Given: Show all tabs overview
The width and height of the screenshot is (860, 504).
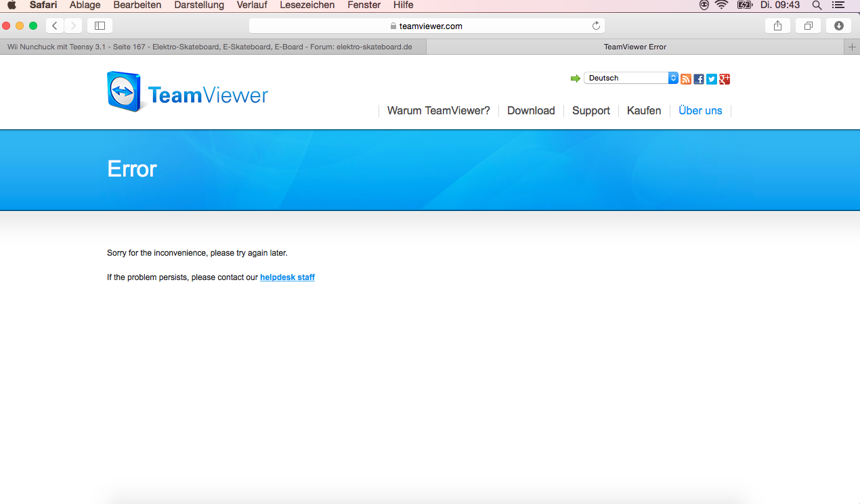Looking at the screenshot, I should [x=808, y=26].
